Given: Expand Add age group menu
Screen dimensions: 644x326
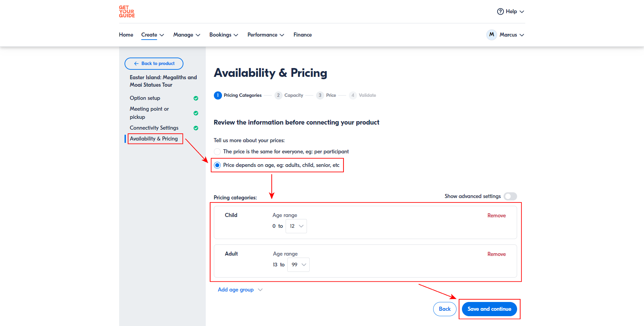Looking at the screenshot, I should tap(240, 290).
